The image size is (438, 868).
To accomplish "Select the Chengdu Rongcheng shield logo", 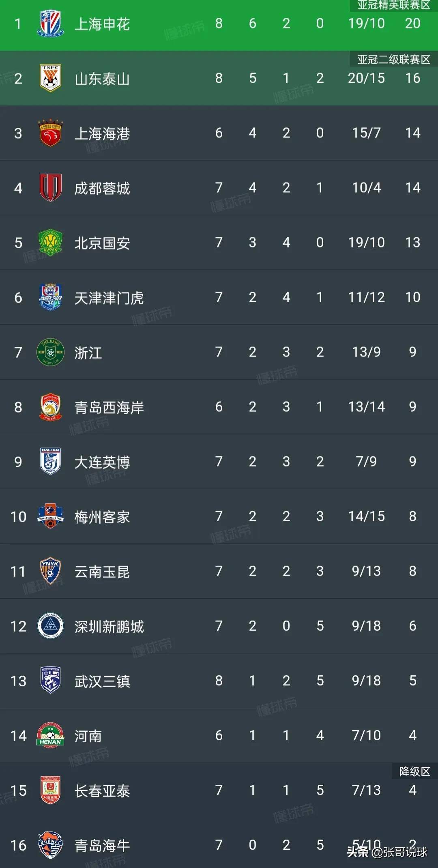I will 50,188.
